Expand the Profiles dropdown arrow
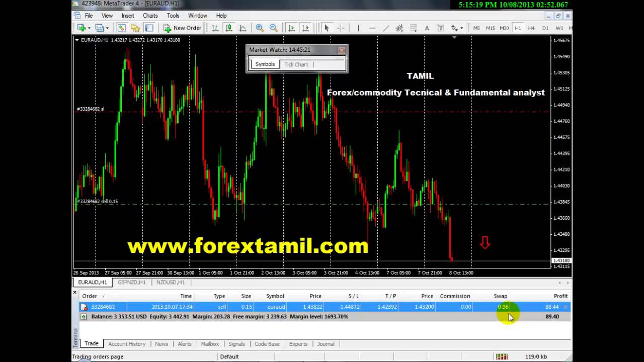644x362 pixels. point(107,28)
